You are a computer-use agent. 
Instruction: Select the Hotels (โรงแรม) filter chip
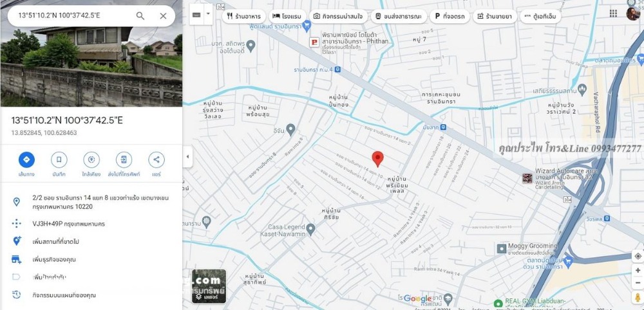pos(285,16)
